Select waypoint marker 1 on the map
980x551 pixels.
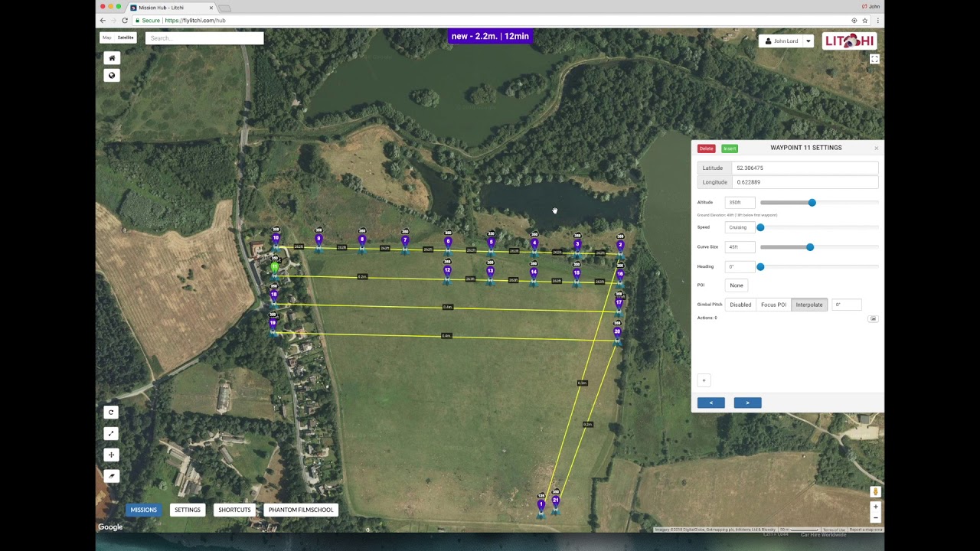click(541, 505)
